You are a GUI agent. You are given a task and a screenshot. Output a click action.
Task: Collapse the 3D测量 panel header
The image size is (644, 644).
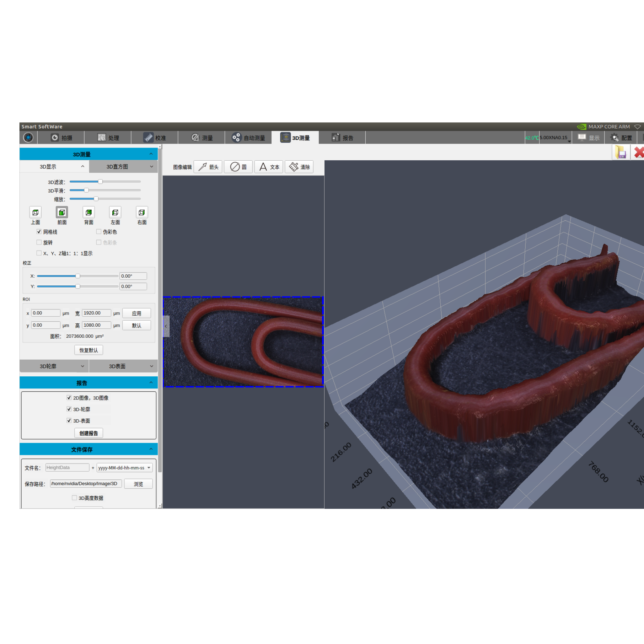(89, 154)
